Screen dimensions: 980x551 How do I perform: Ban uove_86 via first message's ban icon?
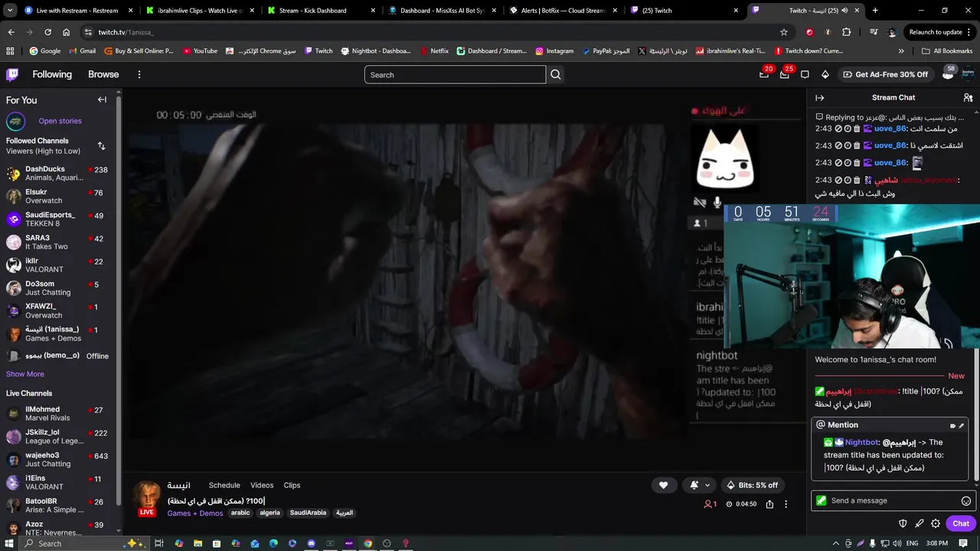pos(838,129)
